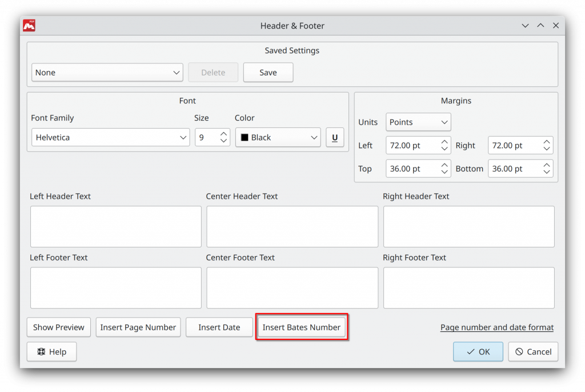Confirm with the OK checkmark button
Screen dimensions: 585x392
pyautogui.click(x=478, y=352)
